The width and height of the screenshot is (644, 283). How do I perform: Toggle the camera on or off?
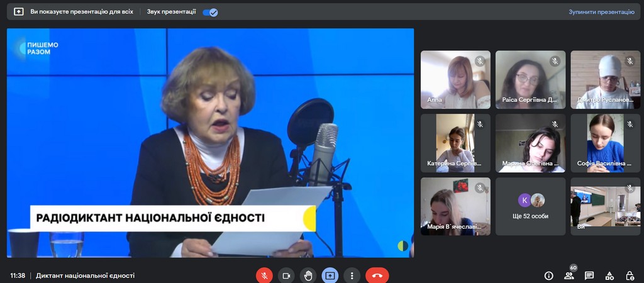(286, 275)
